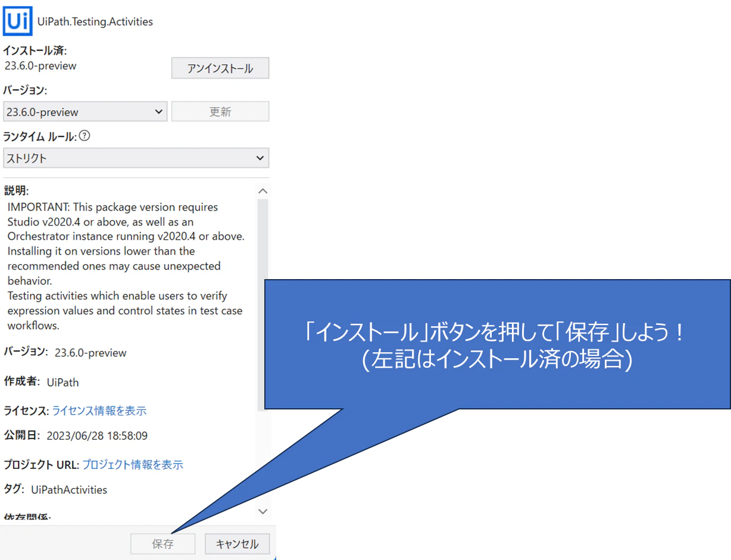This screenshot has width=731, height=560.
Task: Click the author value UiPath
Action: 63,382
